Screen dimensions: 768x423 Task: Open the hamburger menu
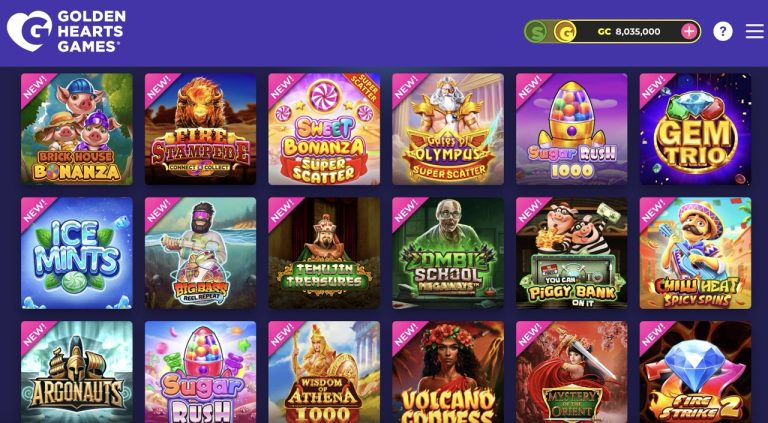click(x=755, y=31)
